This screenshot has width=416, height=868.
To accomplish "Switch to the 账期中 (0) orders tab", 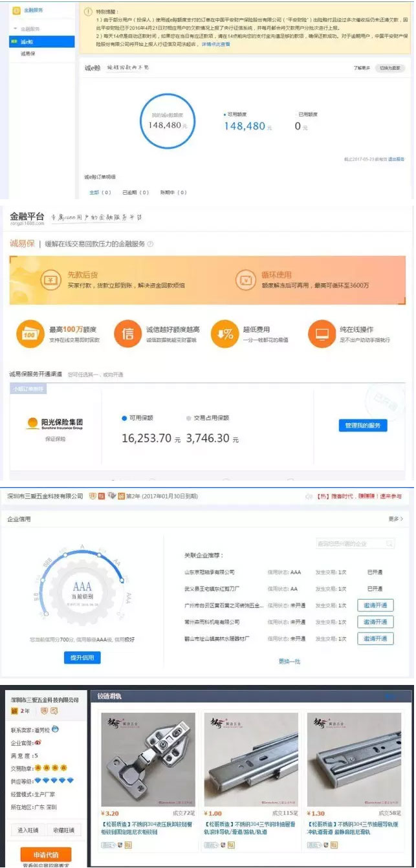I will pos(173,192).
